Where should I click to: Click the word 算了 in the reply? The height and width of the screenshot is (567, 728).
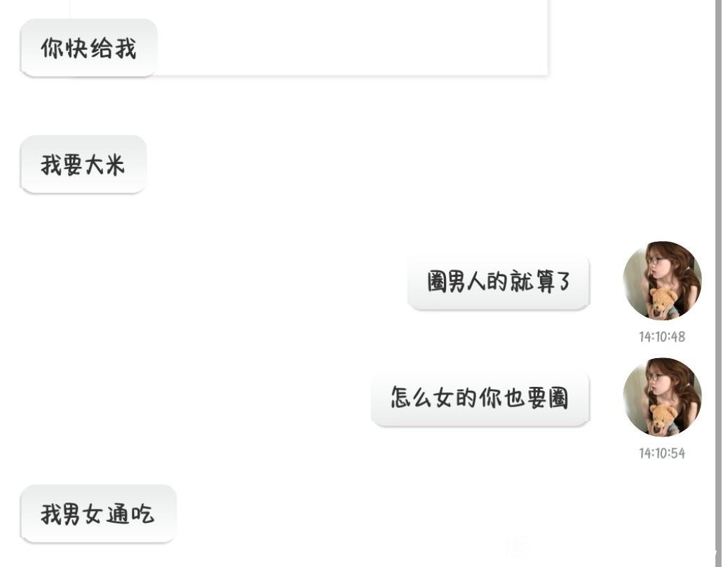(553, 282)
